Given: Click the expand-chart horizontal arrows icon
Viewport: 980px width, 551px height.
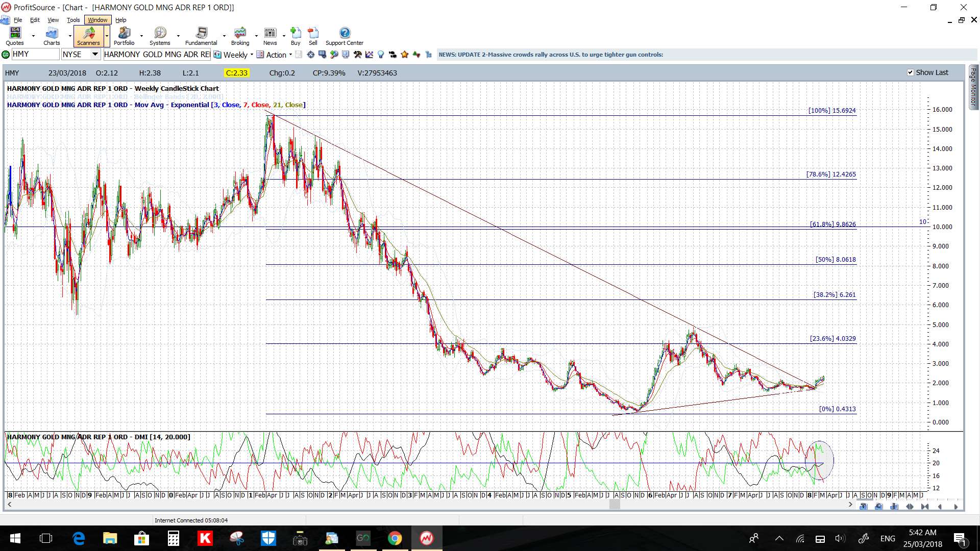Looking at the screenshot, I should tap(910, 507).
